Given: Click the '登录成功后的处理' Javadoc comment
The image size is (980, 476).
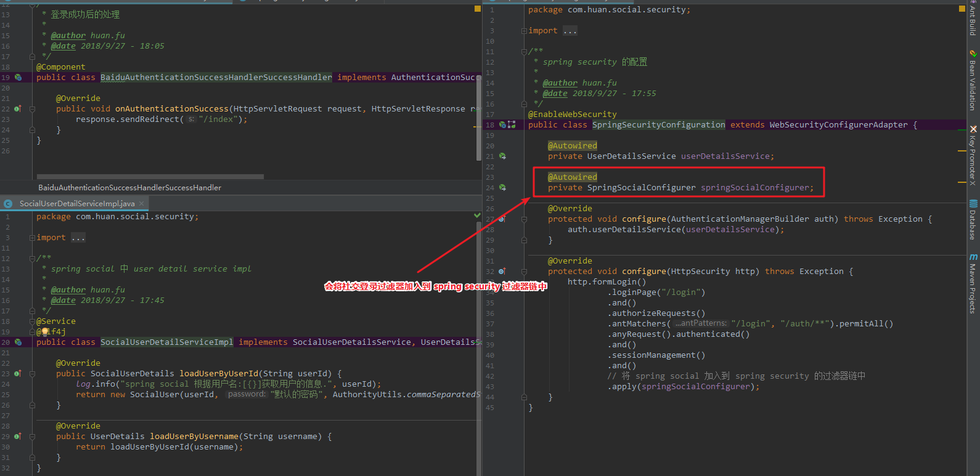Looking at the screenshot, I should pos(85,14).
